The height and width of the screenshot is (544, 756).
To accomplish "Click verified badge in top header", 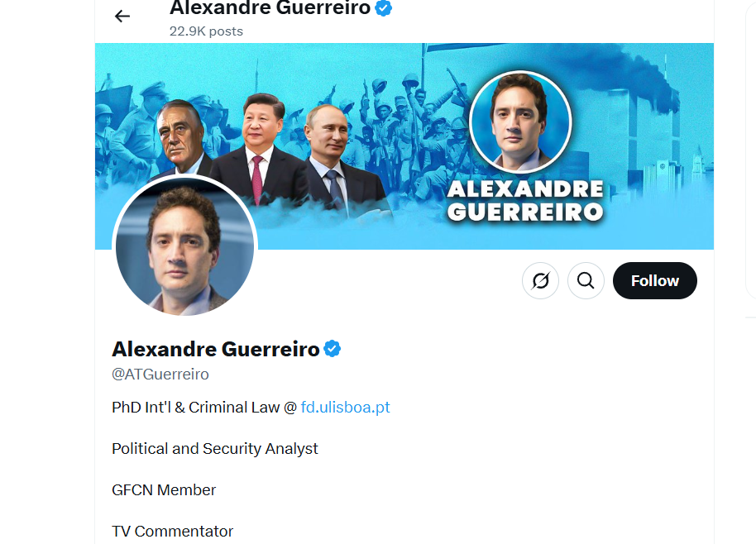I will point(383,8).
